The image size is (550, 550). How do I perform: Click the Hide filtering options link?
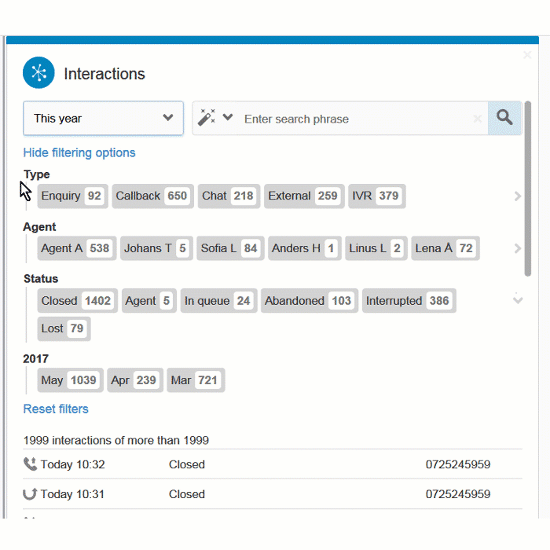(79, 153)
